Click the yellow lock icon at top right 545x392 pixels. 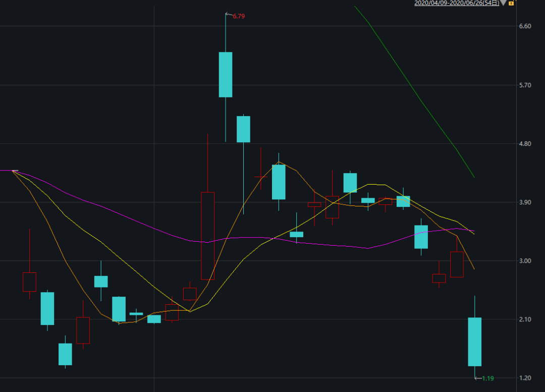tap(511, 3)
